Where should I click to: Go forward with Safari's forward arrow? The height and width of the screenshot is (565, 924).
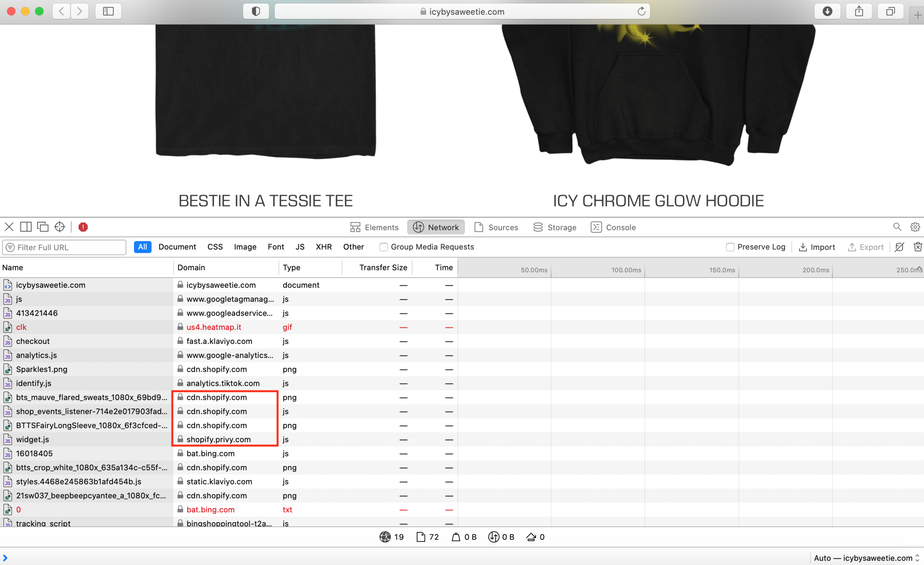79,11
